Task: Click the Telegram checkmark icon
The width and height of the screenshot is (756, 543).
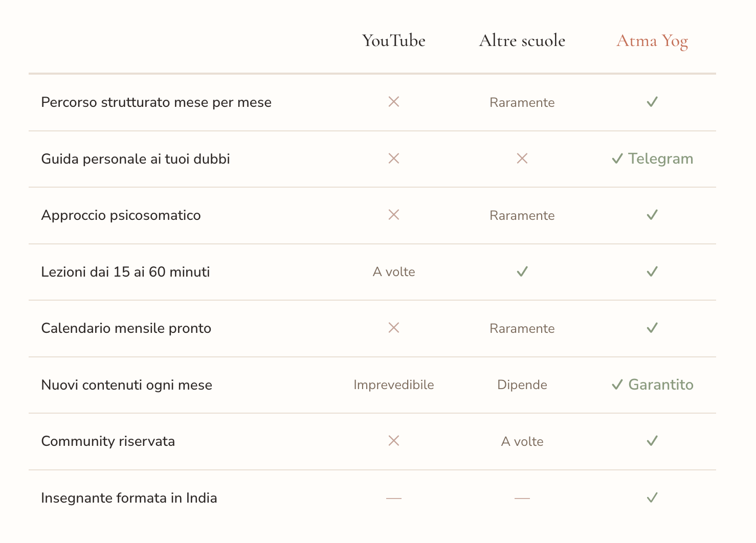Action: pos(617,159)
